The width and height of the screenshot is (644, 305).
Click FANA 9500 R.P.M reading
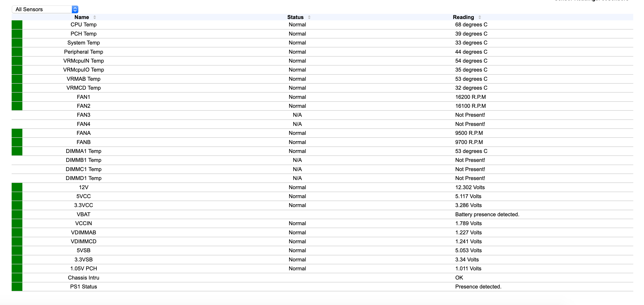click(469, 133)
